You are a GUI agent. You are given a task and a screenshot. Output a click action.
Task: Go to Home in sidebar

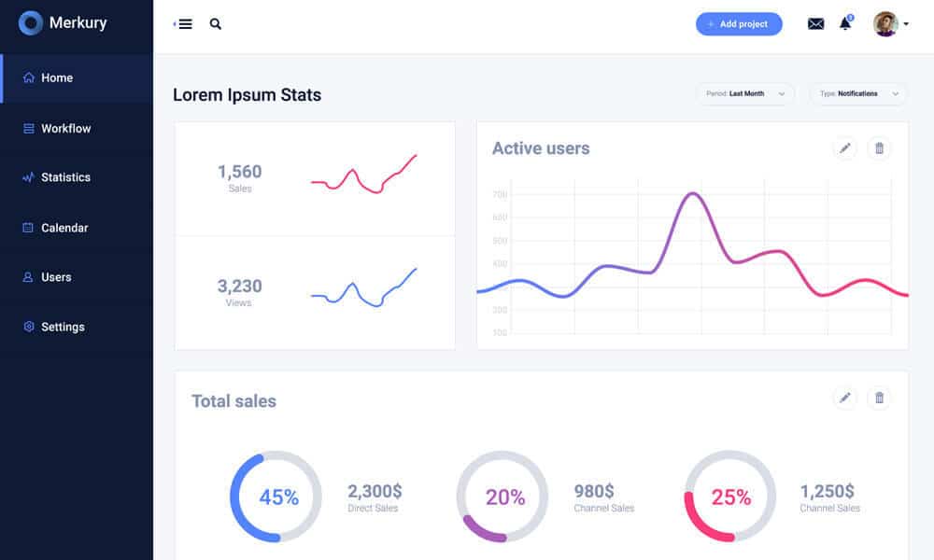pos(57,78)
